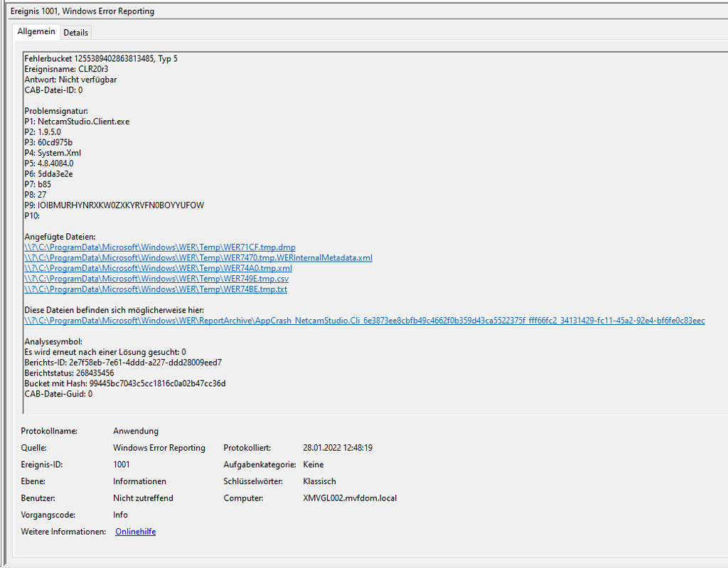Click the Onlinehilfe link
Viewport: 728px width, 568px height.
point(135,531)
